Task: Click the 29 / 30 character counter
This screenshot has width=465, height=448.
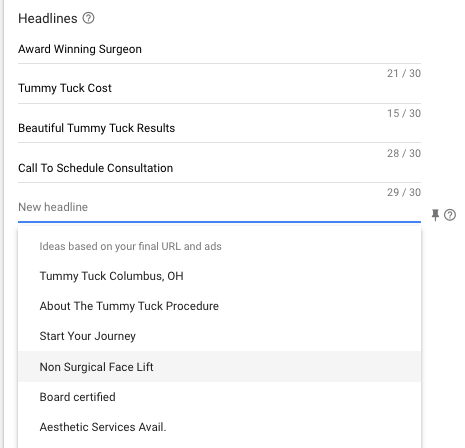Action: [404, 192]
